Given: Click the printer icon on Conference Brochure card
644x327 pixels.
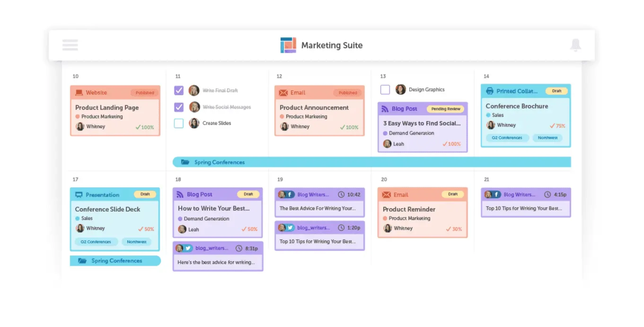Looking at the screenshot, I should (x=490, y=91).
